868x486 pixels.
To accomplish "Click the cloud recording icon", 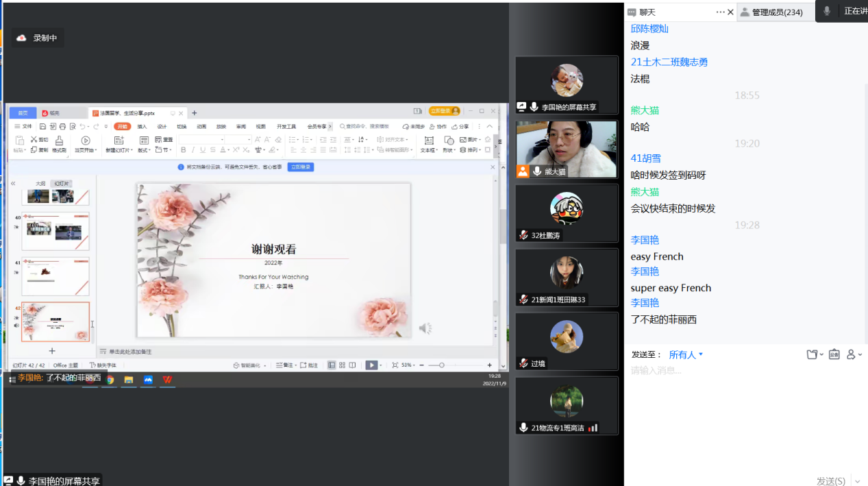I will [x=21, y=38].
